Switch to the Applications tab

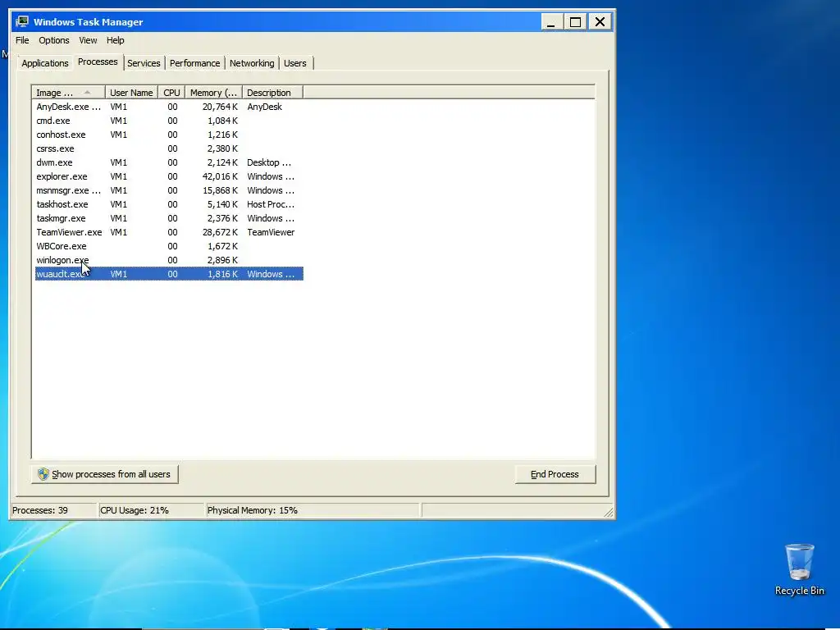pyautogui.click(x=45, y=63)
